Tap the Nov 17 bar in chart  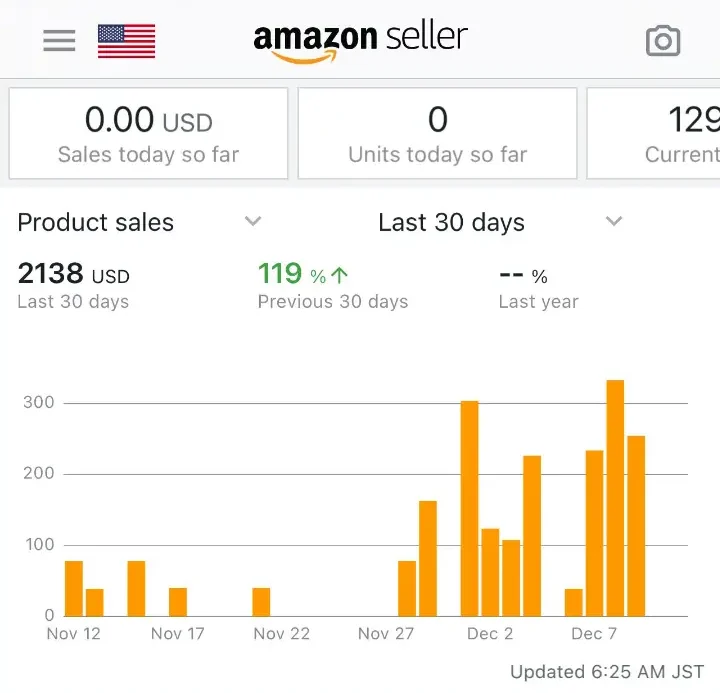[x=177, y=602]
